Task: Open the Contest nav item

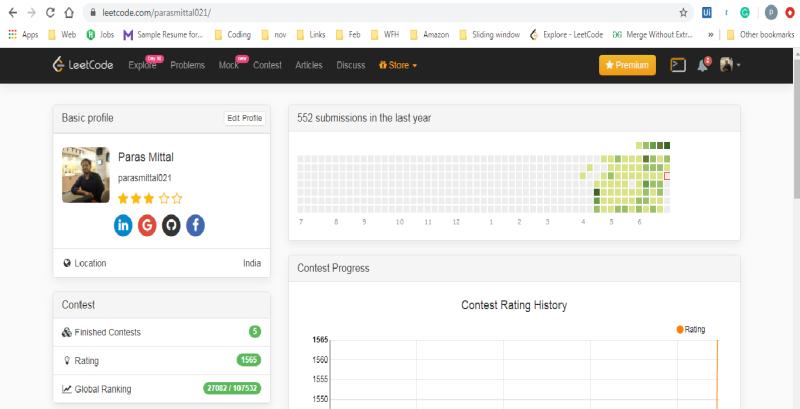Action: [267, 65]
